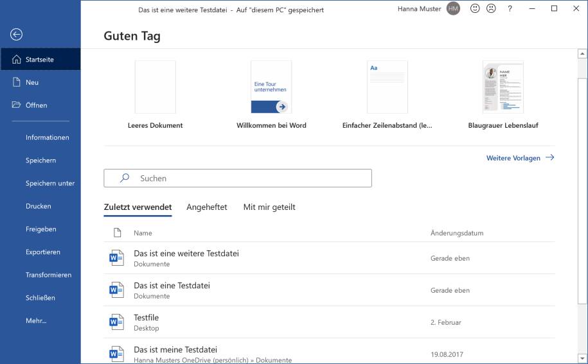
Task: Sort by Änderungsdatum column header
Action: point(457,233)
